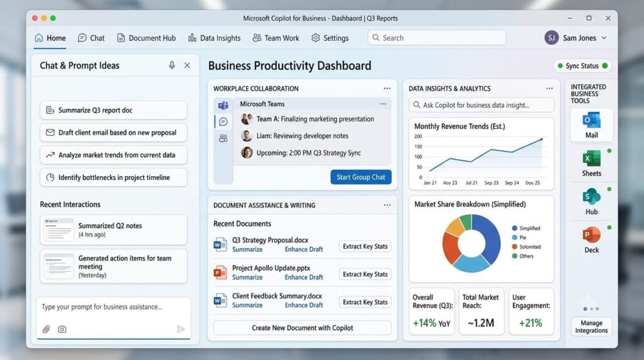Image resolution: width=644 pixels, height=360 pixels.
Task: Switch to the Chat tab
Action: tap(91, 38)
